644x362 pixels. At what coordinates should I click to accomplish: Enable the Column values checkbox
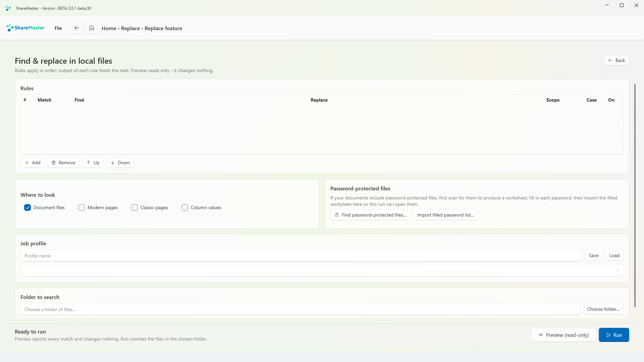[x=185, y=207]
